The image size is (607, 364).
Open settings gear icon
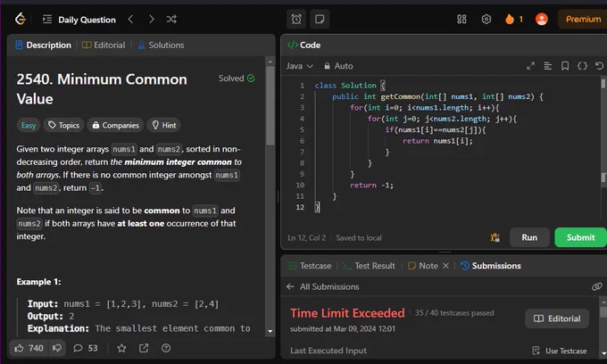486,19
